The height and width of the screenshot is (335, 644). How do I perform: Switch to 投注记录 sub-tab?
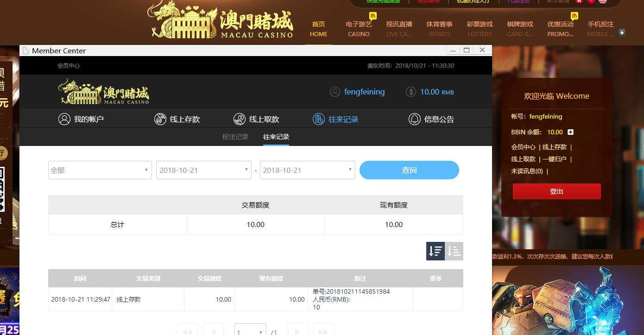235,137
